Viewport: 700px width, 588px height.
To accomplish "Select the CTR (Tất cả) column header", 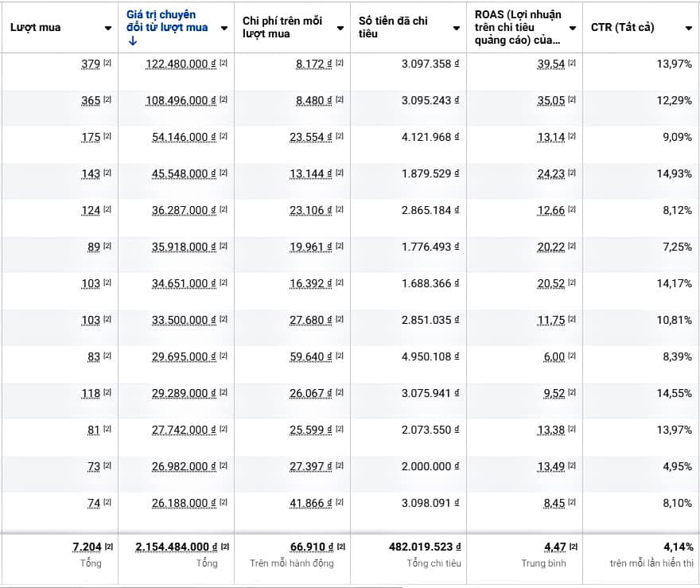I will pyautogui.click(x=623, y=28).
